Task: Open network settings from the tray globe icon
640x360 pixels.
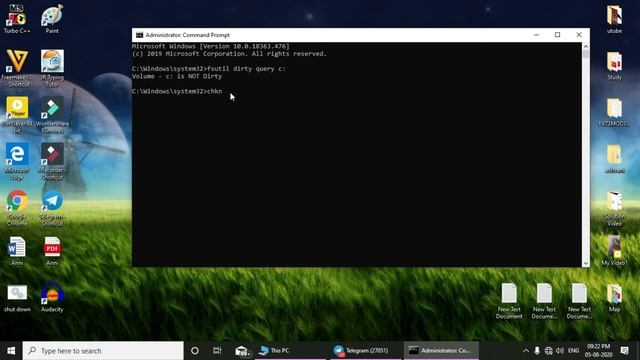Action: point(549,351)
